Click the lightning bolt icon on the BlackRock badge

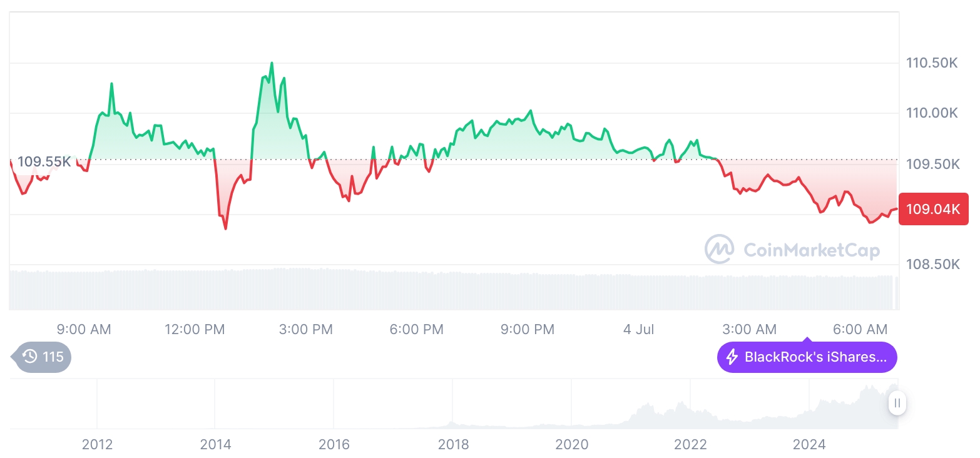pos(732,357)
